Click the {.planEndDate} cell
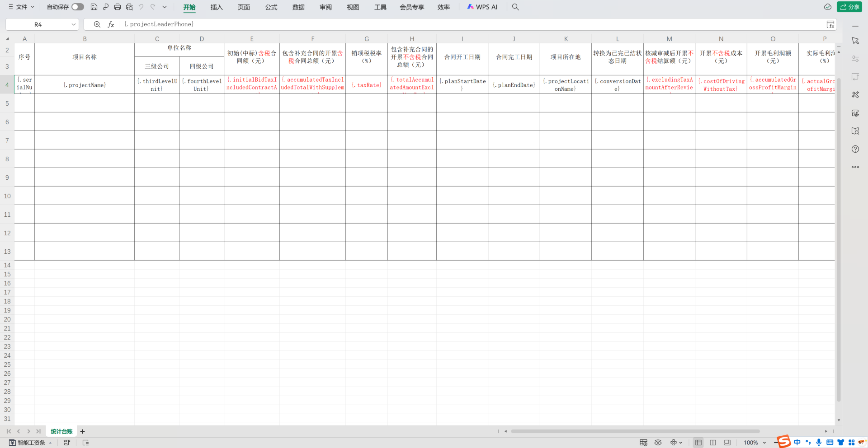The image size is (868, 448). point(514,85)
